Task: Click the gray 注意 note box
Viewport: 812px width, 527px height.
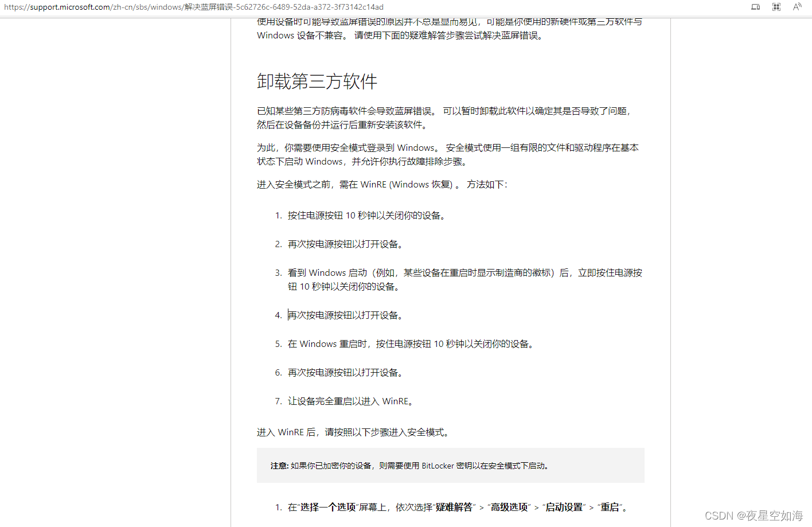Action: [451, 465]
